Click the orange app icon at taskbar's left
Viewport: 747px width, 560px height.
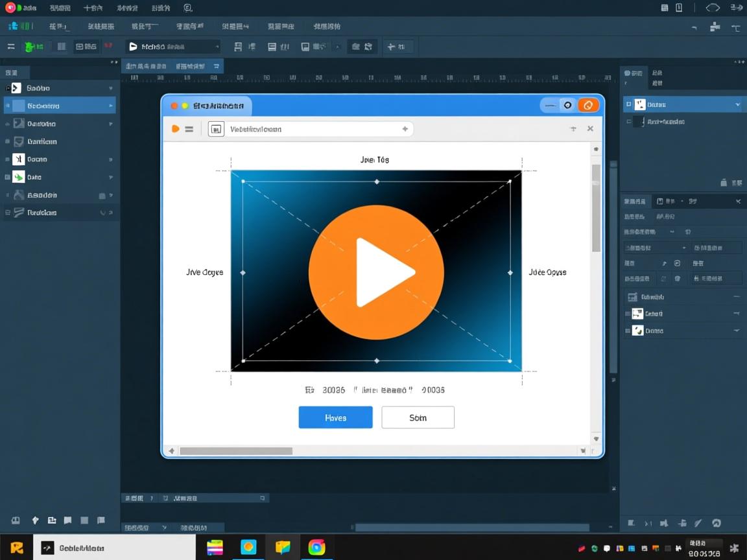pyautogui.click(x=17, y=548)
